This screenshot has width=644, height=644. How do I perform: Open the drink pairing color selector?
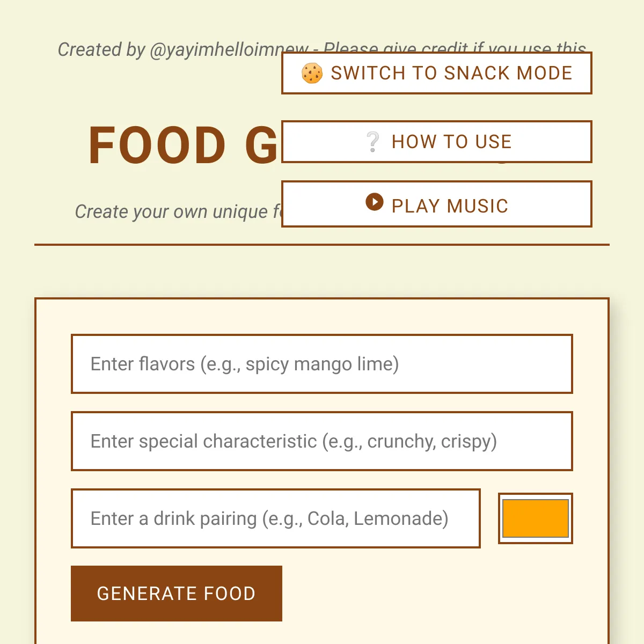[535, 518]
